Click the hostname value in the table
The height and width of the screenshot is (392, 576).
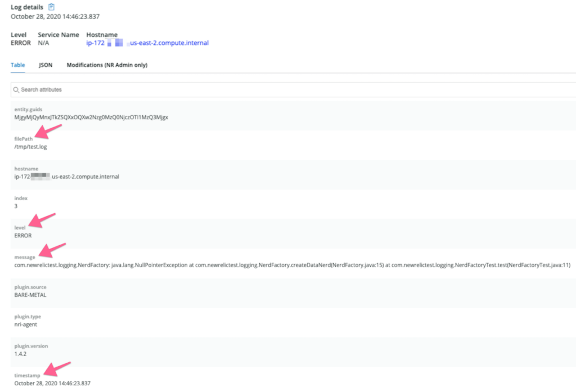click(66, 177)
